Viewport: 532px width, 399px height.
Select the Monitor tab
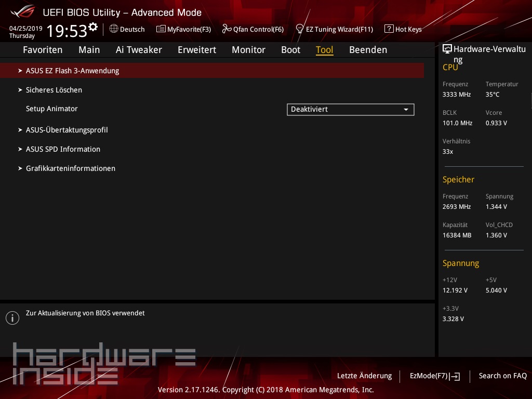point(249,50)
